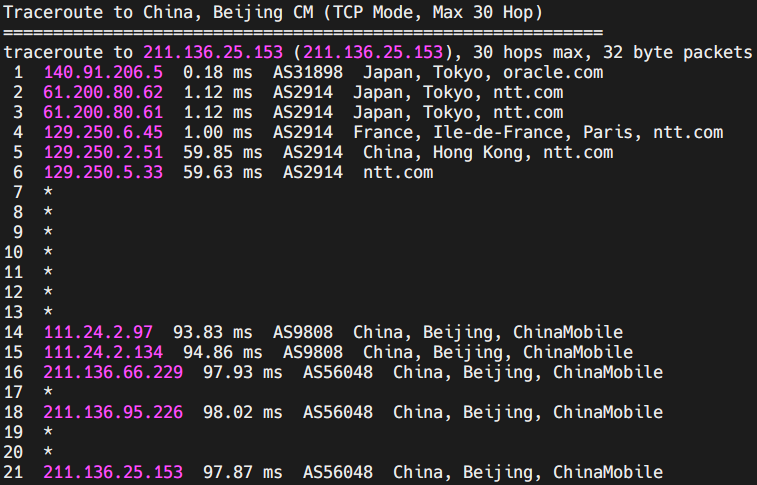Click the IP address 129.250.6.45 at hop 4

[x=103, y=132]
